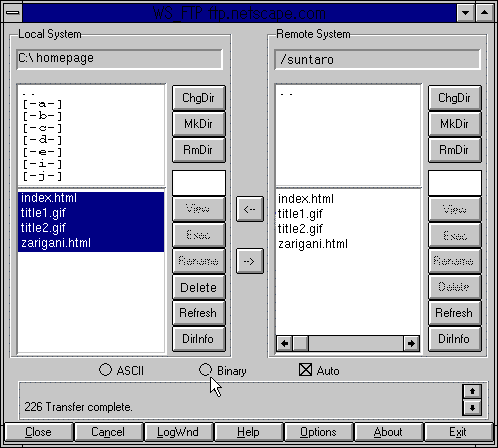
Task: Select the ASCII transfer mode
Action: [x=106, y=370]
